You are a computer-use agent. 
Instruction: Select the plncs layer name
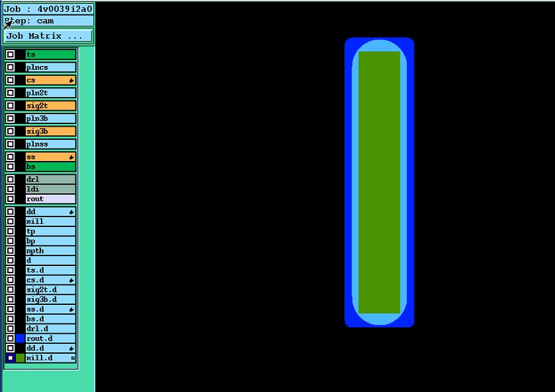51,67
